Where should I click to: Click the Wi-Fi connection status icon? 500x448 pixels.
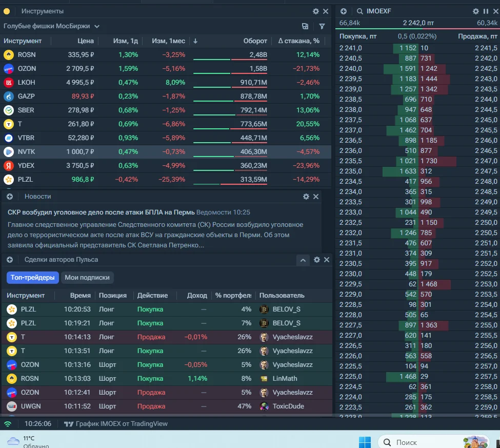8,424
